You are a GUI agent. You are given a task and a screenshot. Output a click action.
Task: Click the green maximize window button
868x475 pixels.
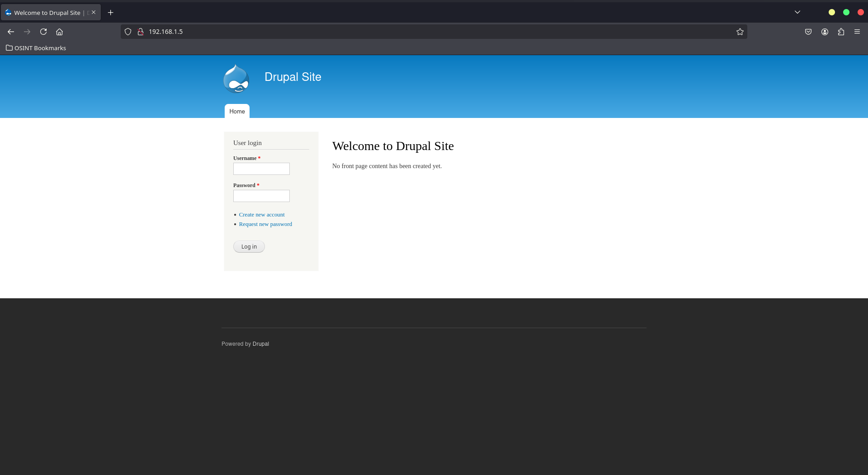846,12
